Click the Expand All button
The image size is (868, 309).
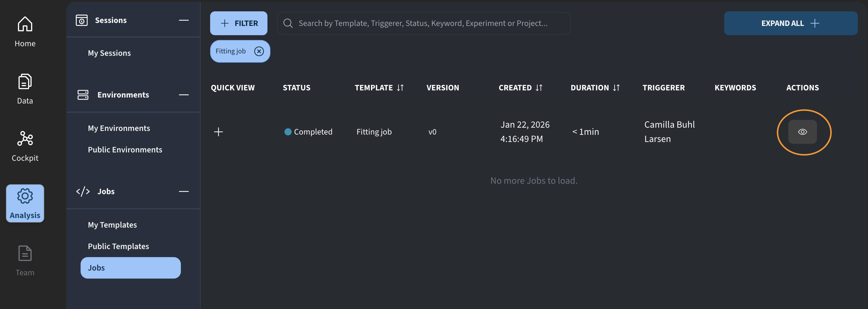tap(790, 23)
